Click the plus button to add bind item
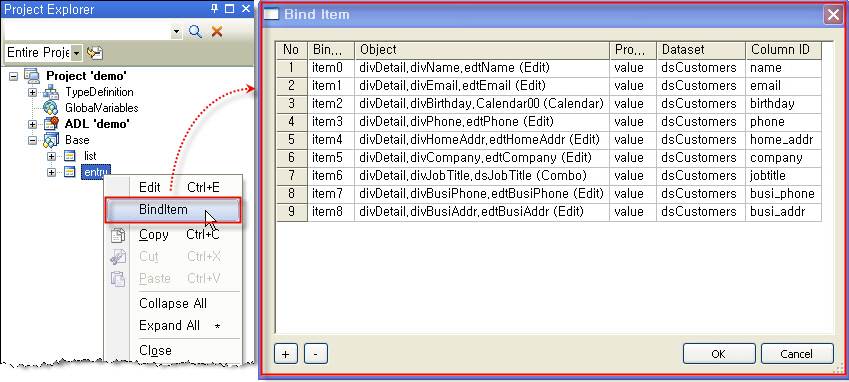The image size is (849, 382). pyautogui.click(x=286, y=354)
